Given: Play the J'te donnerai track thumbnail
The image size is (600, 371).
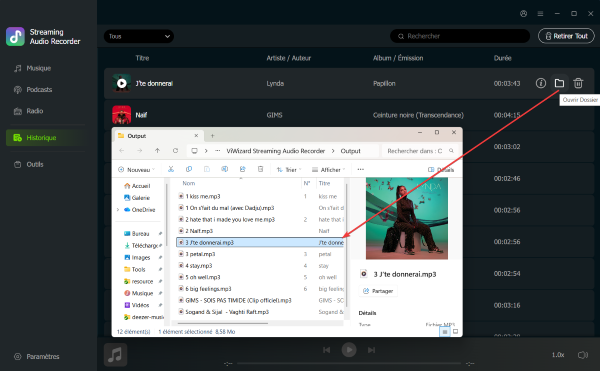Looking at the screenshot, I should point(122,83).
